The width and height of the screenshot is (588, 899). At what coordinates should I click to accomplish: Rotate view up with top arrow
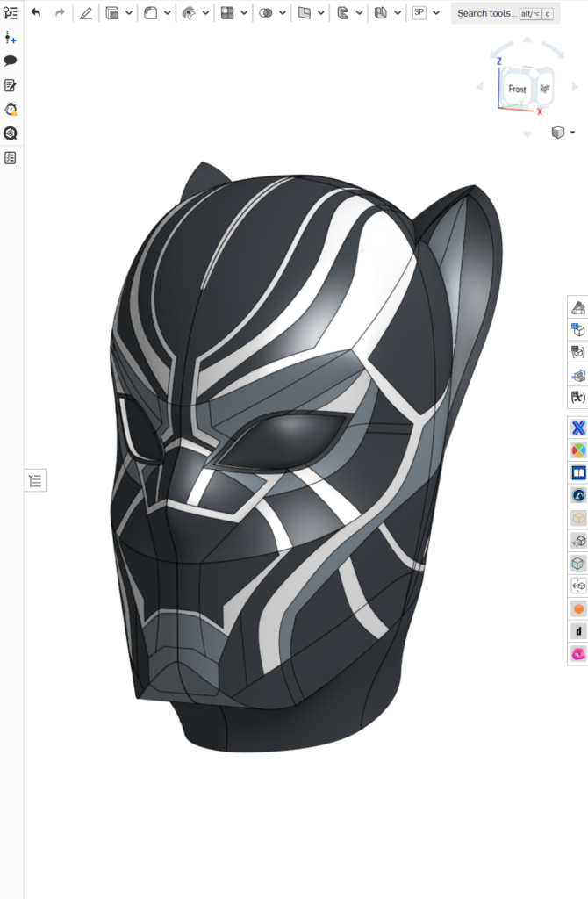click(x=527, y=40)
